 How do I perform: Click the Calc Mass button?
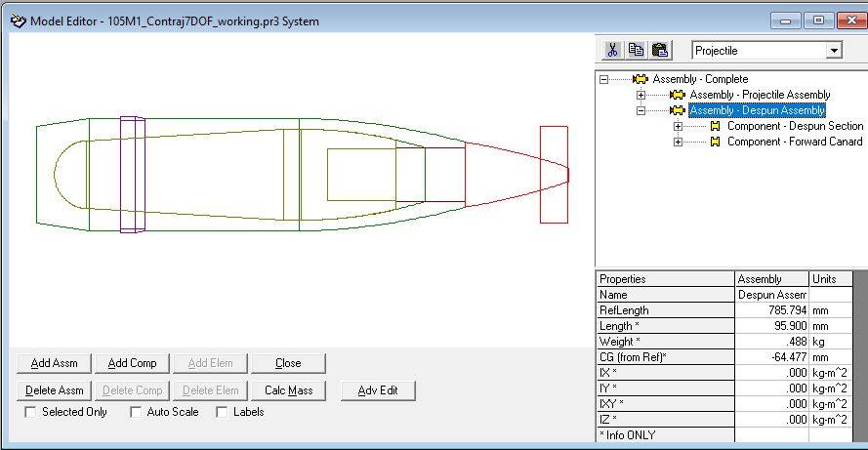pos(288,390)
